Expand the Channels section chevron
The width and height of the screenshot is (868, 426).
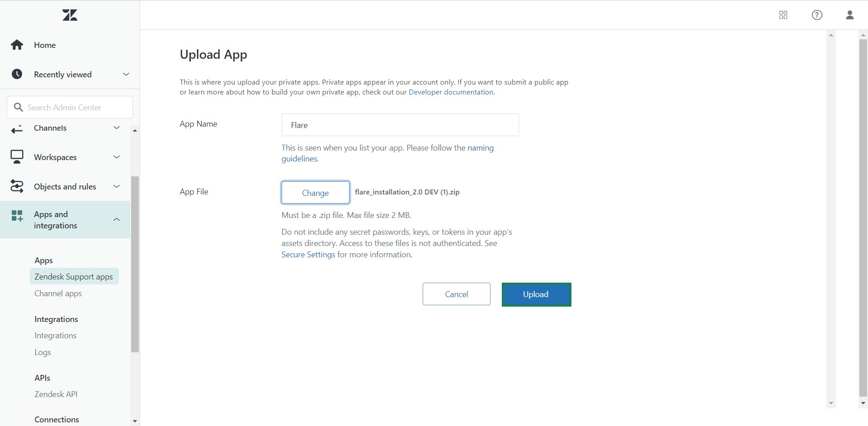pyautogui.click(x=117, y=128)
